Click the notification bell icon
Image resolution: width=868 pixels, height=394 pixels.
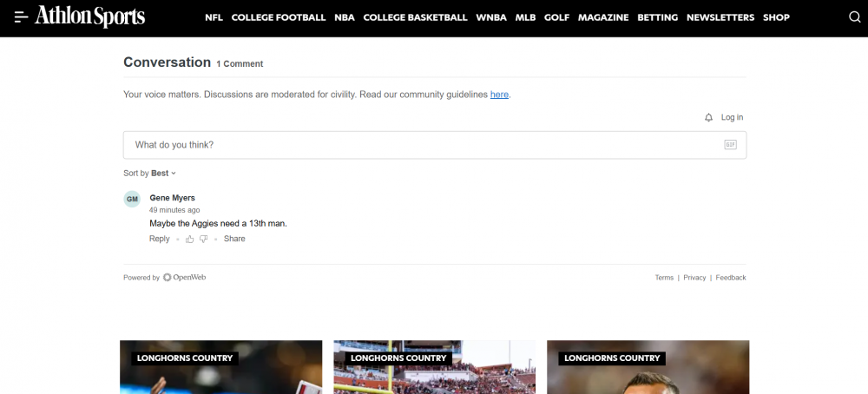tap(708, 117)
